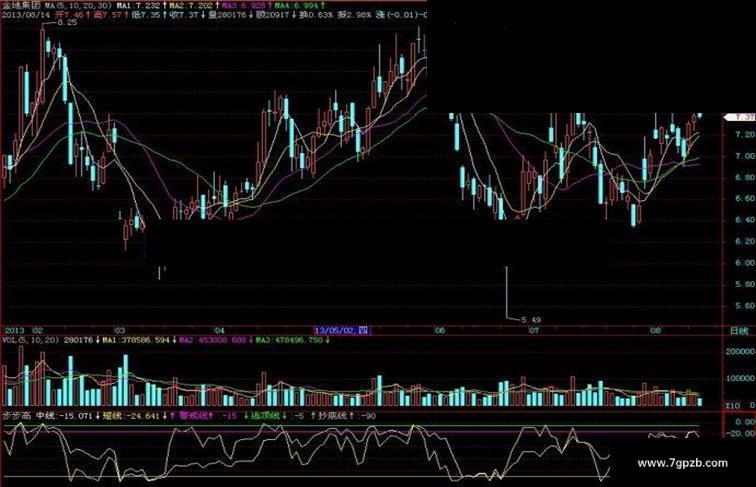The width and height of the screenshot is (756, 487).
Task: Click the volume figure 量280176 in quote line
Action: coord(227,15)
